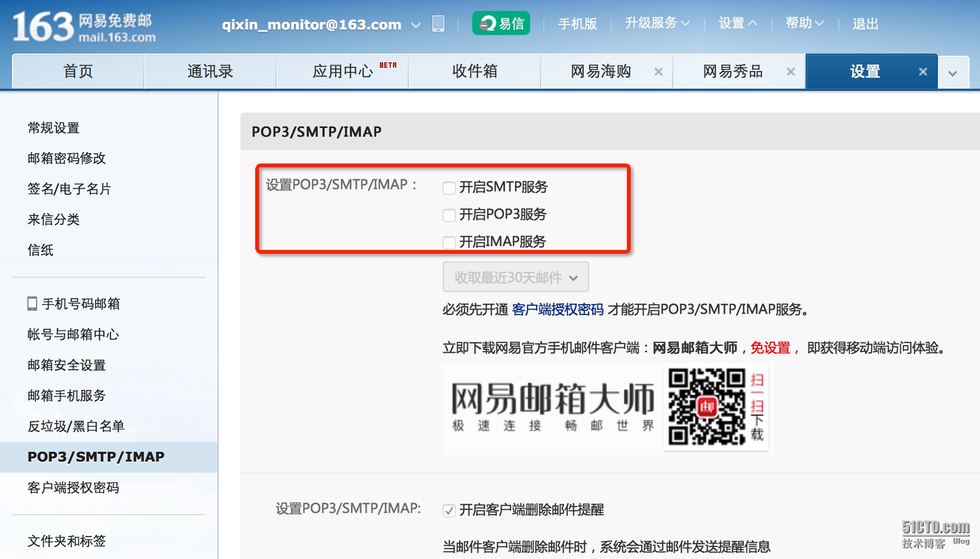Open 常规设置 in the sidebar
The image size is (980, 559).
point(54,128)
